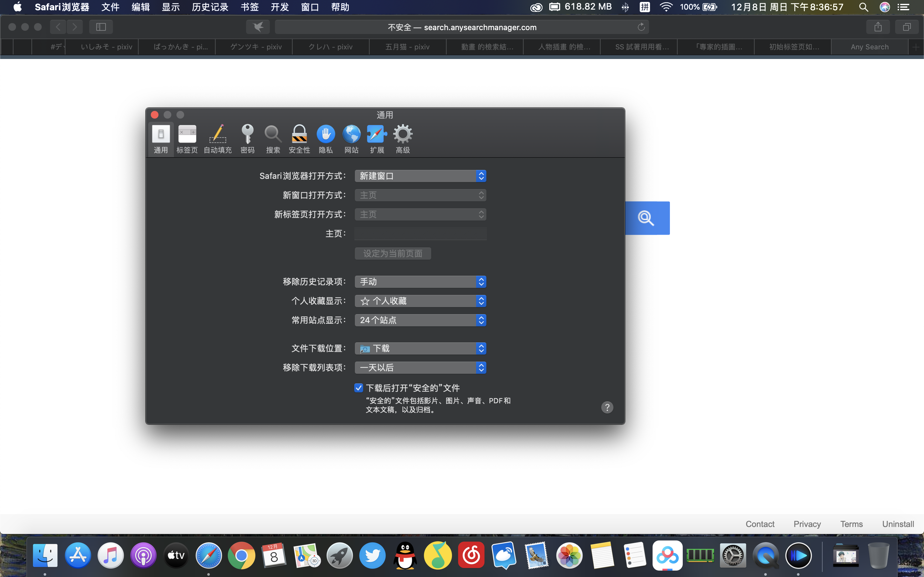Expand the 常用站点显示 dropdown

pyautogui.click(x=420, y=320)
